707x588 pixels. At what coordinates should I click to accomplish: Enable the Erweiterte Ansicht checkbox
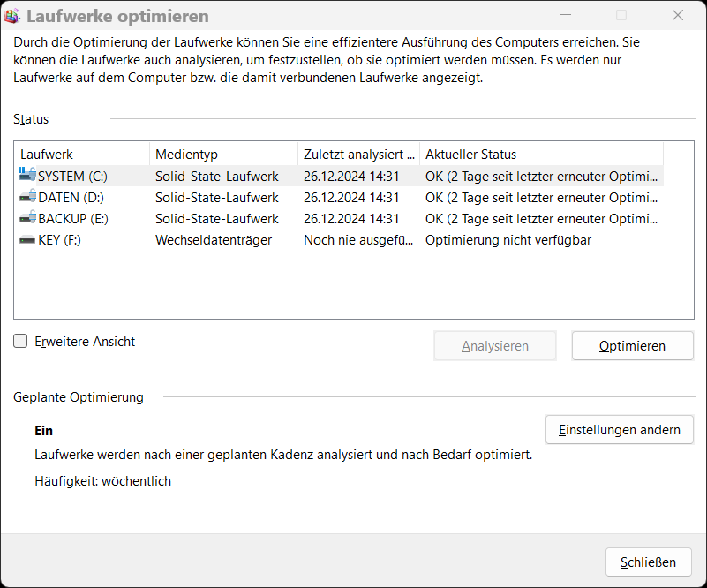coord(20,342)
